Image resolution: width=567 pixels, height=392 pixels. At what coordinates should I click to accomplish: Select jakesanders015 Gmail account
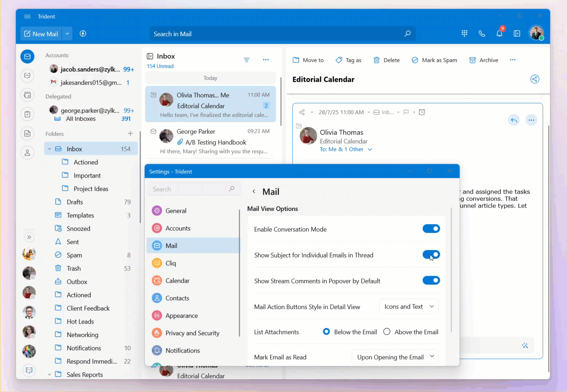click(x=91, y=83)
